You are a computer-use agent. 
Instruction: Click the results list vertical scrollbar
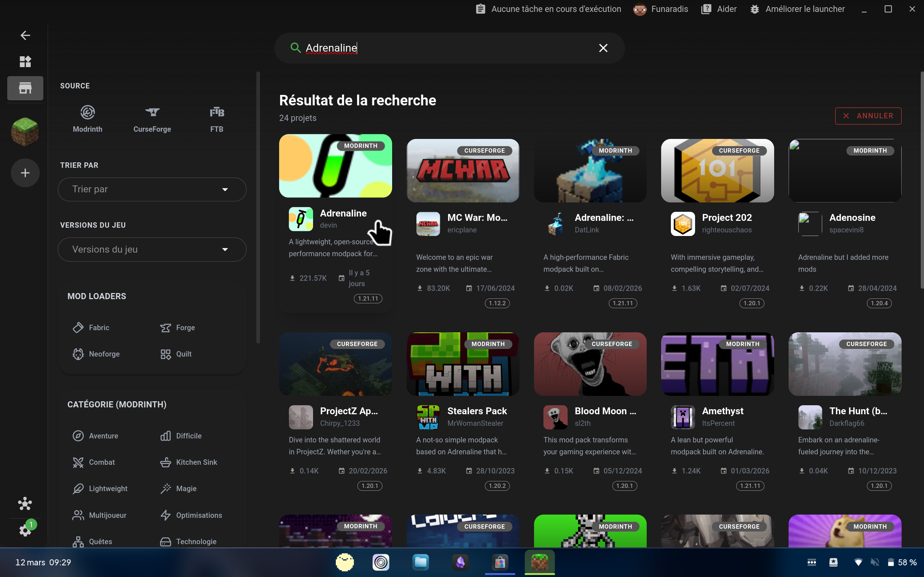coord(922,179)
